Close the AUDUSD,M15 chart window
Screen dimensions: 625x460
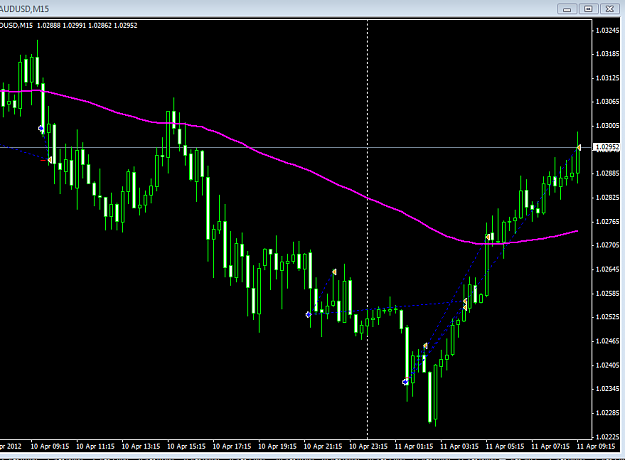pyautogui.click(x=610, y=9)
